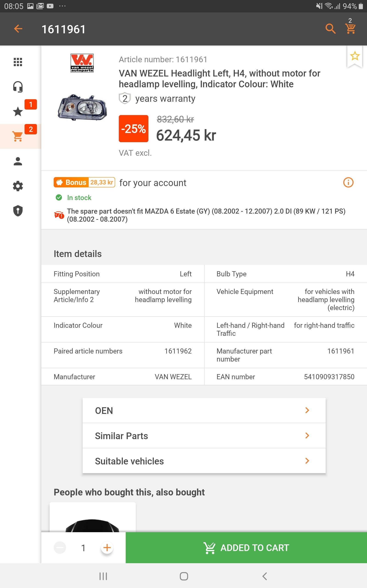The width and height of the screenshot is (367, 588).
Task: Expand the Suitable vehicles section
Action: coord(204,461)
